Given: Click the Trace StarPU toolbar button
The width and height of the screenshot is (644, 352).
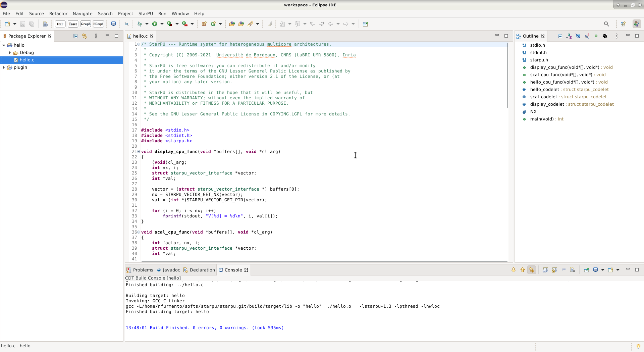Looking at the screenshot, I should [x=73, y=24].
